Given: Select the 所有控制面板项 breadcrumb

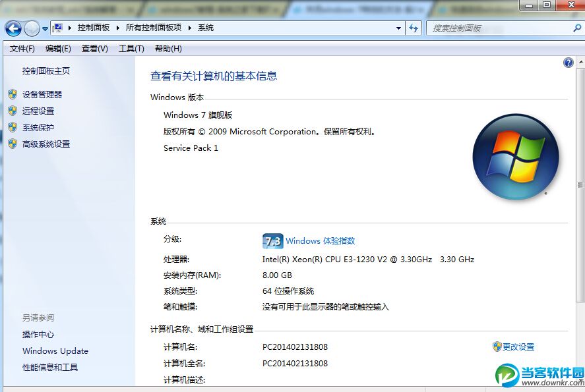Looking at the screenshot, I should (x=153, y=28).
